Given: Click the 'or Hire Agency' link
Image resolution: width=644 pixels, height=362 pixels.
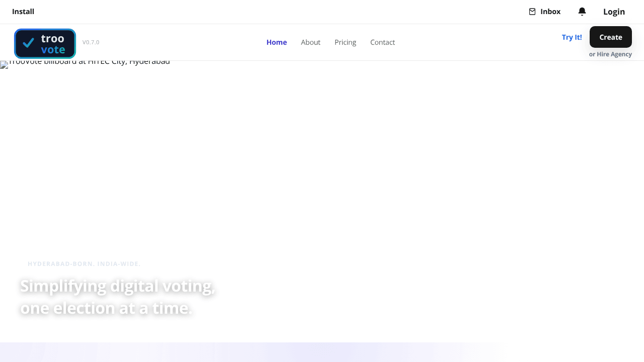Looking at the screenshot, I should 610,54.
